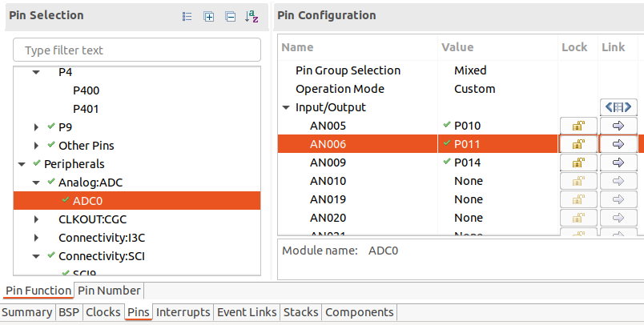Expand the P9 tree node
The width and height of the screenshot is (644, 325).
36,127
